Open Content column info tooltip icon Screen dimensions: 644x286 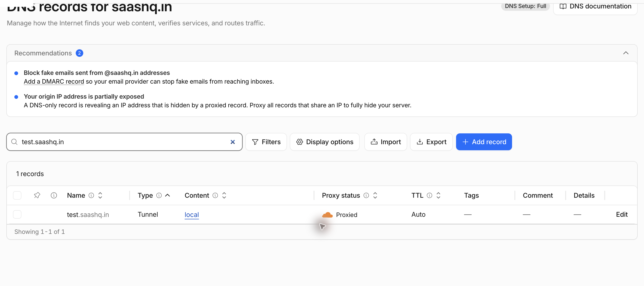(215, 195)
